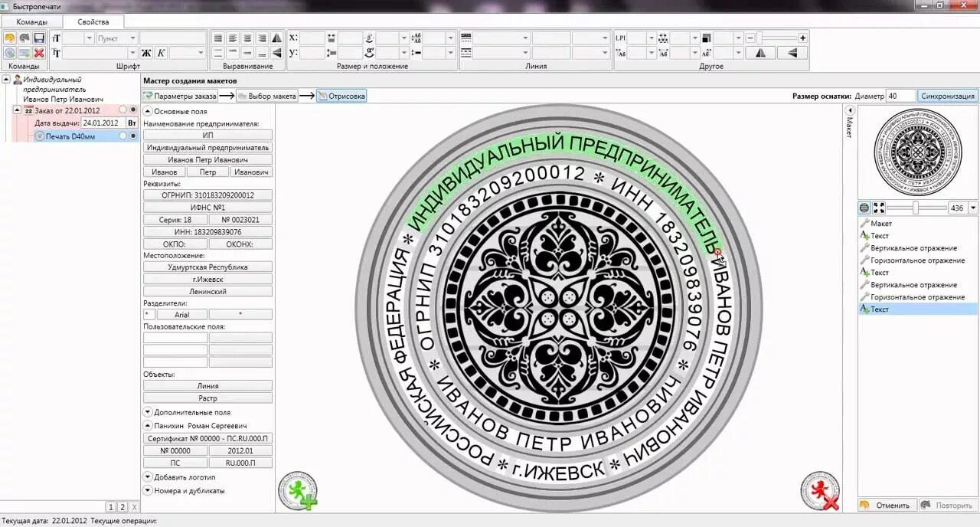The height and width of the screenshot is (527, 980).
Task: Click the Линия object button
Action: coord(207,386)
